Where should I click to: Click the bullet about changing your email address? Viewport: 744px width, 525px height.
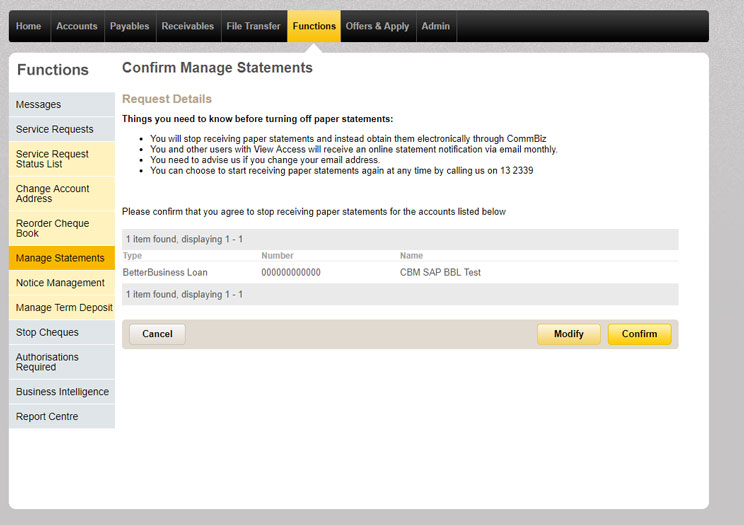point(265,160)
